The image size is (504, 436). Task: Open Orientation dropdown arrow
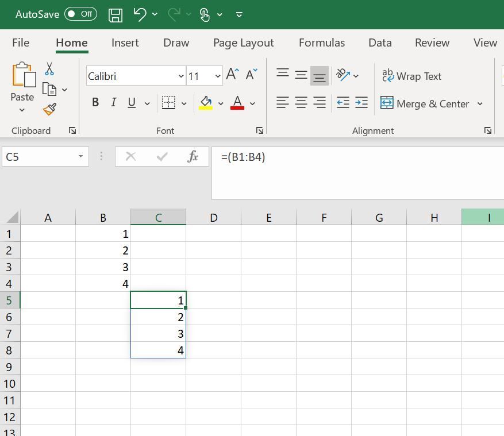pos(356,76)
